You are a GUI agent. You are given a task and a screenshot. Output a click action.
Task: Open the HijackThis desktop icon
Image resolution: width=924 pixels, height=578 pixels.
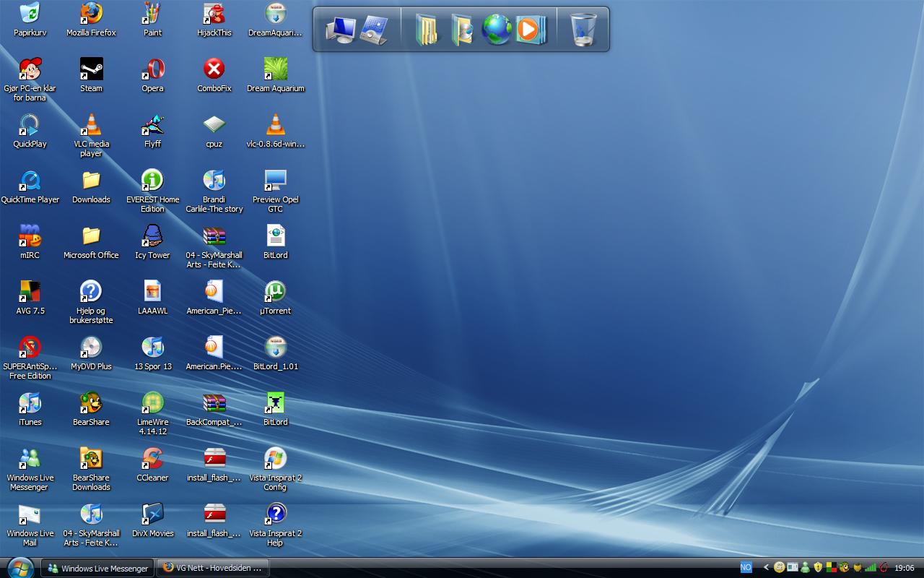click(214, 14)
